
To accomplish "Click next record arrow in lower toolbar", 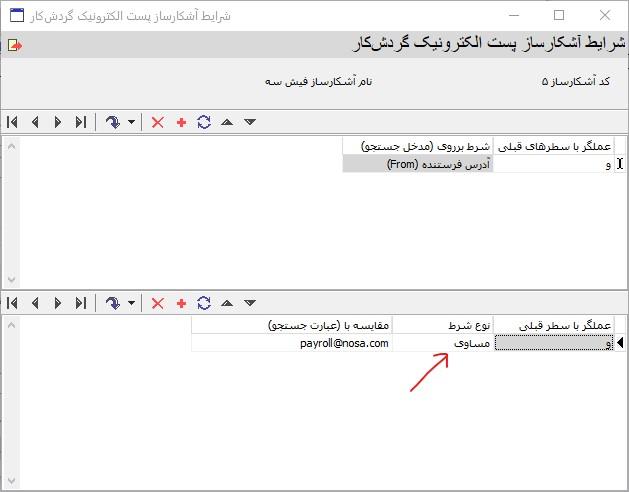I will click(x=58, y=303).
